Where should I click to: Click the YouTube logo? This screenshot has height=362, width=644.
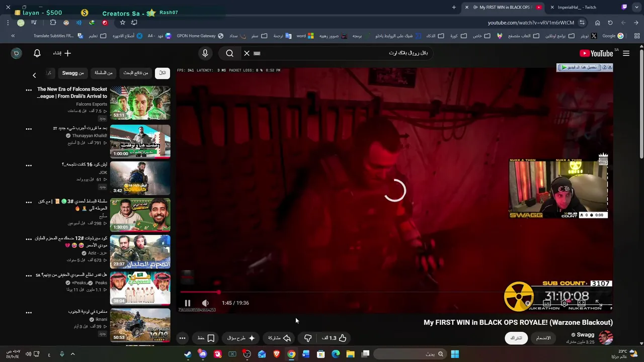596,53
